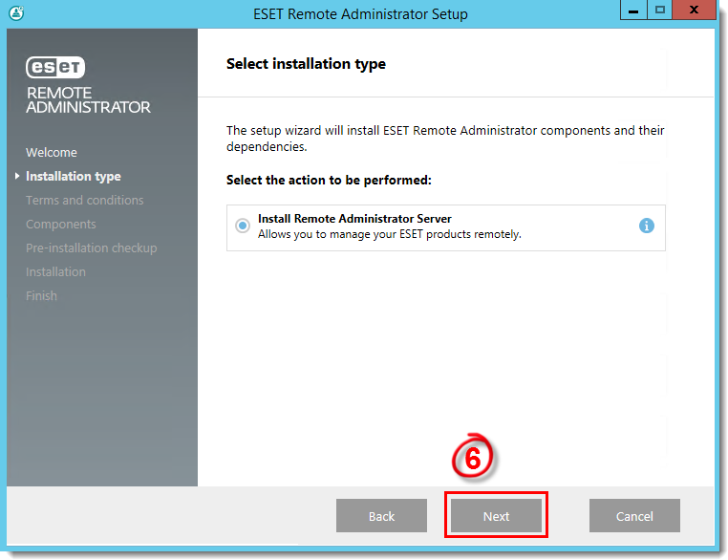
Task: Click the blue info icon beside Install option
Action: click(x=646, y=226)
